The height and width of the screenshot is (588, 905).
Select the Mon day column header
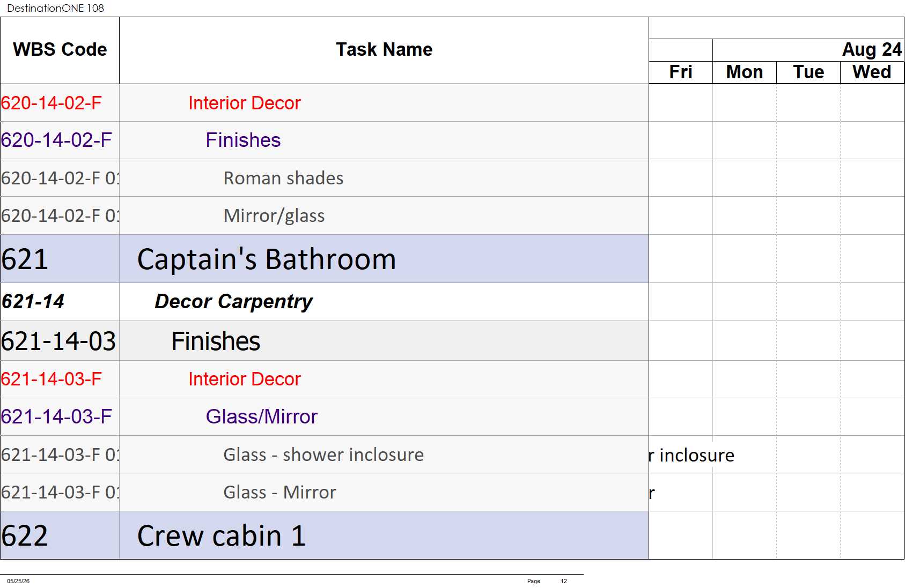745,72
